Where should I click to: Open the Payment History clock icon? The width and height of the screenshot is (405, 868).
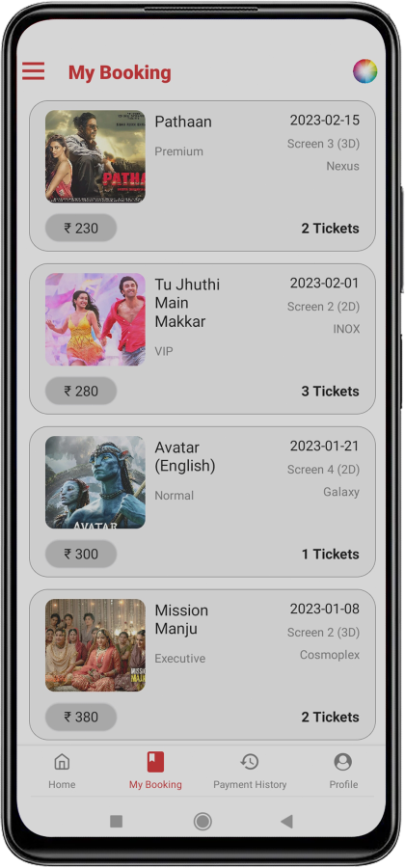pyautogui.click(x=250, y=762)
